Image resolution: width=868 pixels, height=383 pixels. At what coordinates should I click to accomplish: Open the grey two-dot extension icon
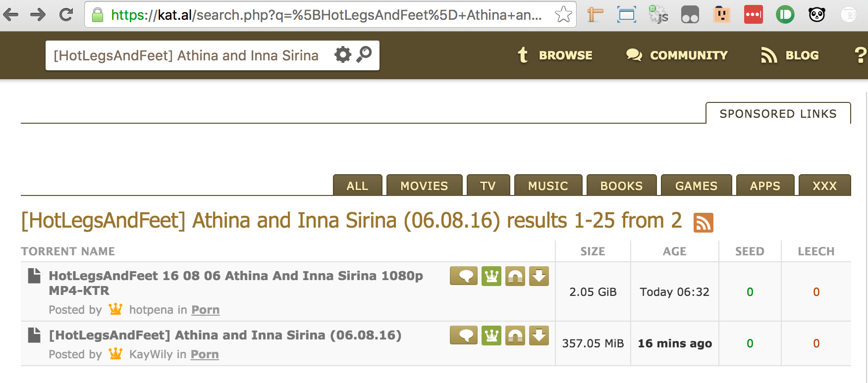pos(690,15)
